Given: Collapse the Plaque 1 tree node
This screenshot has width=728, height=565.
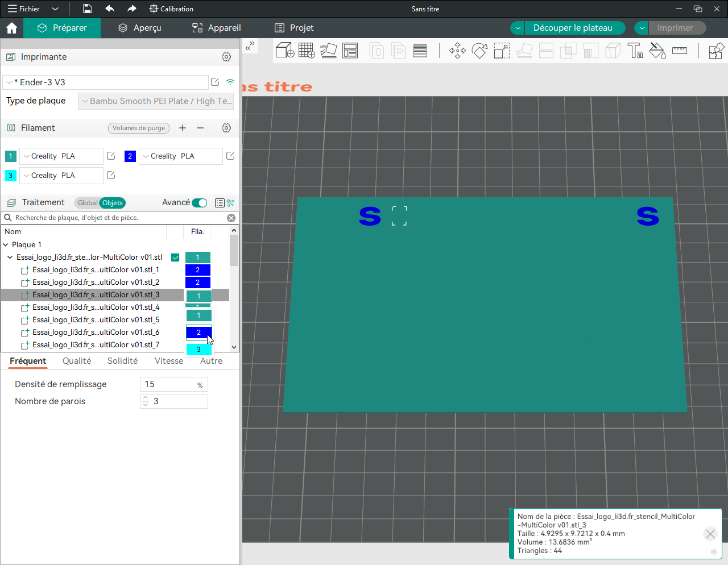Looking at the screenshot, I should [x=6, y=245].
